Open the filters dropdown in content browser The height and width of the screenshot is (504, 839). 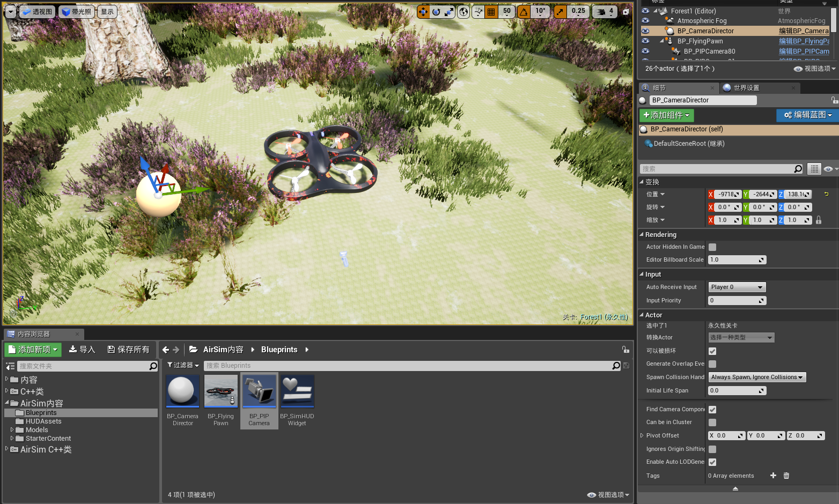coord(183,365)
